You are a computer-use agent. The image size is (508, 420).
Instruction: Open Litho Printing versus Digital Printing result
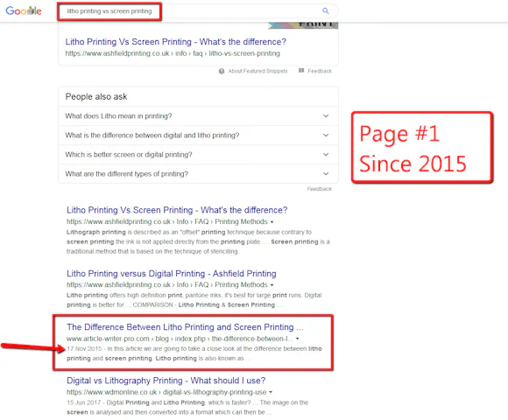(172, 273)
